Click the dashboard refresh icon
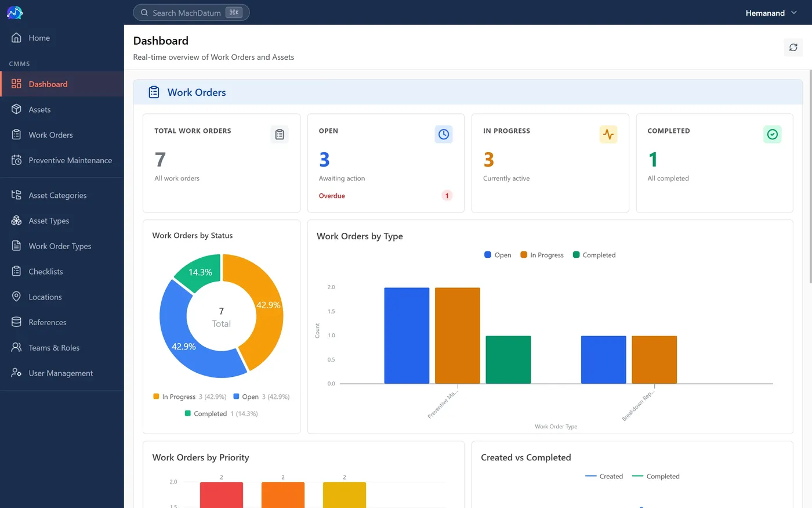Screen dimensions: 812x508 (793, 48)
